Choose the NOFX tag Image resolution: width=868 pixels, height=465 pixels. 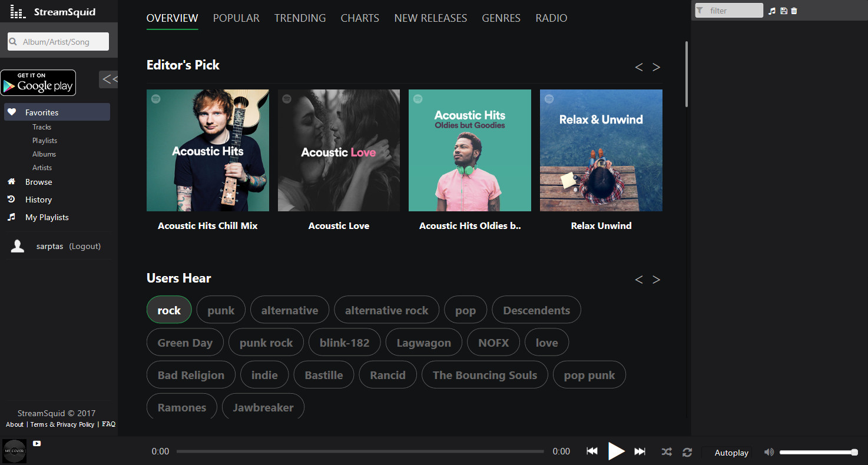pos(493,342)
